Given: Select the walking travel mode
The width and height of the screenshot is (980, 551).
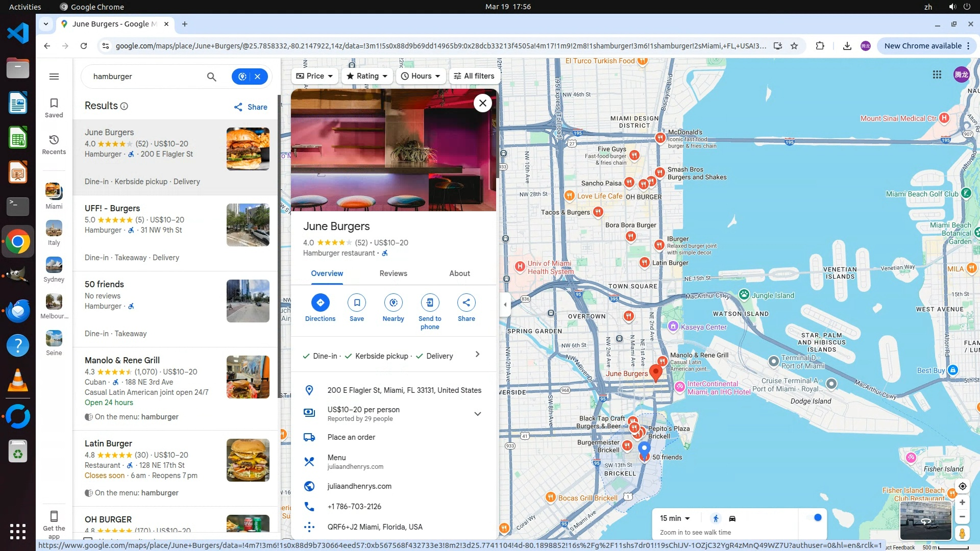Looking at the screenshot, I should click(x=716, y=518).
